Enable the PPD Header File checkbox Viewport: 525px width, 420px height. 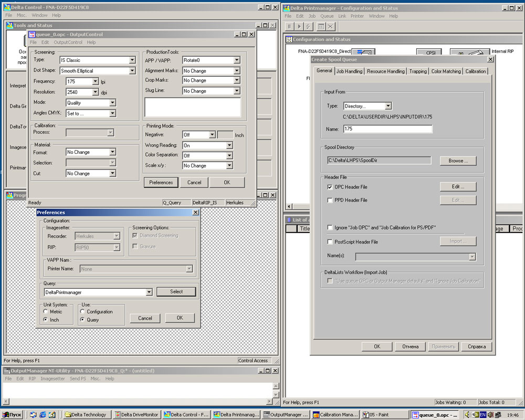[x=330, y=200]
